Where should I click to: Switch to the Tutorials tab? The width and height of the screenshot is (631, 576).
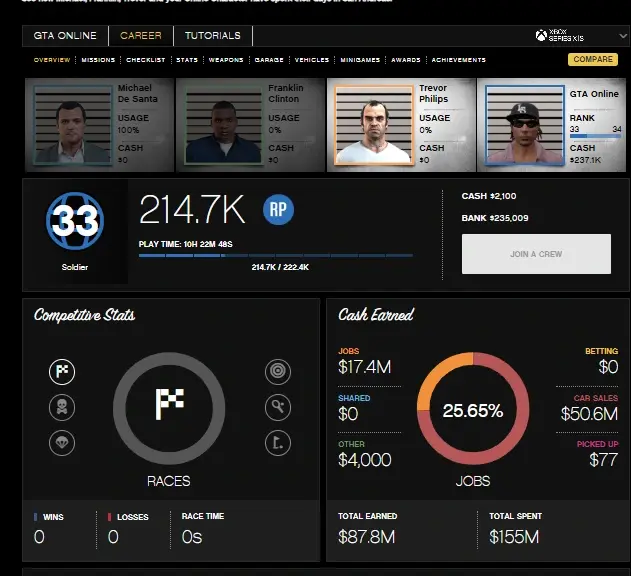212,36
